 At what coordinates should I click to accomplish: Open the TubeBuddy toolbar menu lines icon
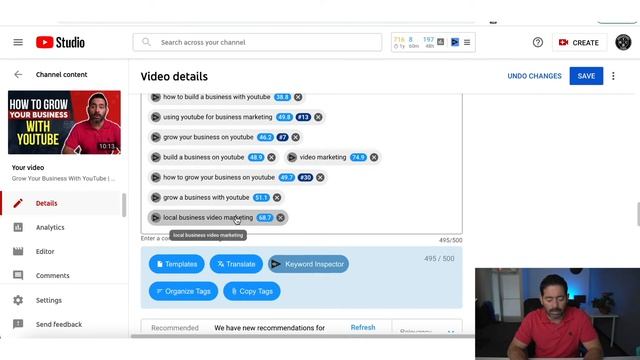(467, 42)
